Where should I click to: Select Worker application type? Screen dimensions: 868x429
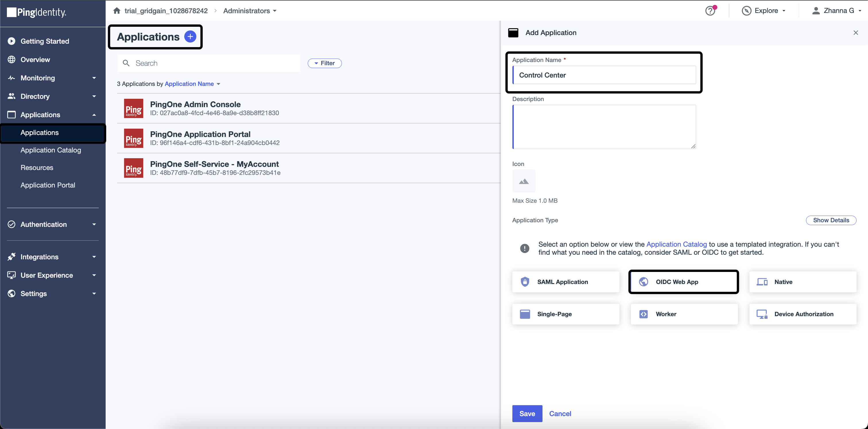point(684,314)
